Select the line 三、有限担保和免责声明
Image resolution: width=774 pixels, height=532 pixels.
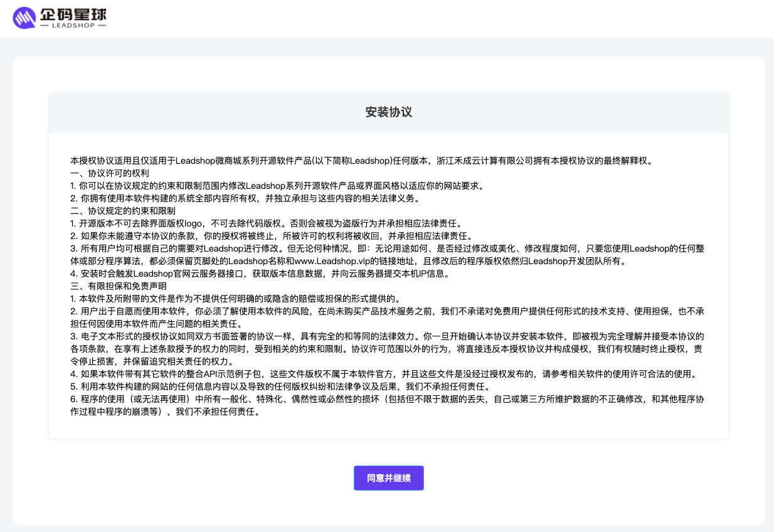pos(119,286)
